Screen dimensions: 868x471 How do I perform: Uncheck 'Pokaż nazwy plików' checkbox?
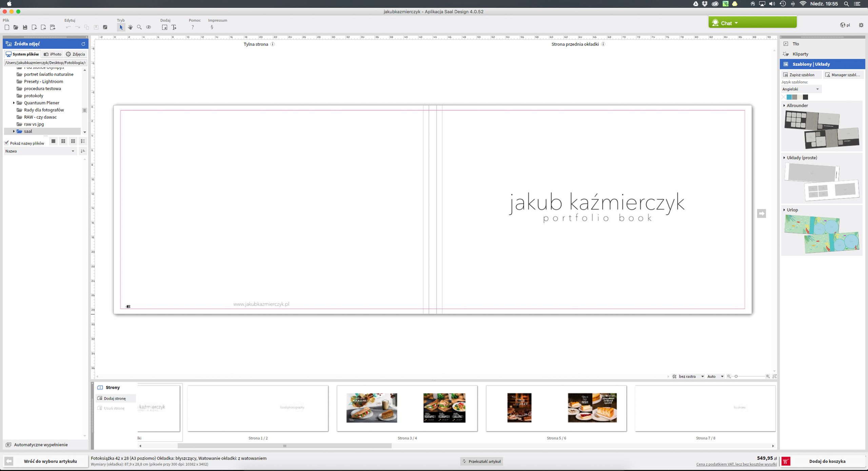point(6,143)
